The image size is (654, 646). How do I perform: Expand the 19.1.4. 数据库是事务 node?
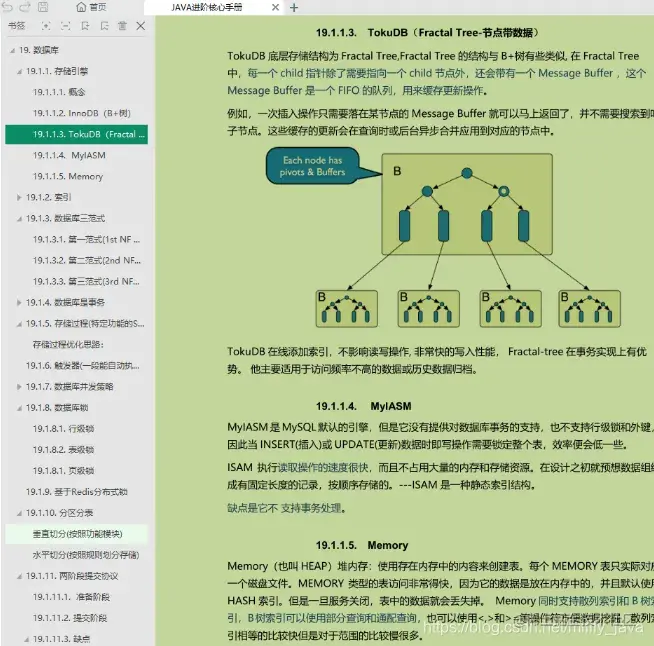[19, 302]
